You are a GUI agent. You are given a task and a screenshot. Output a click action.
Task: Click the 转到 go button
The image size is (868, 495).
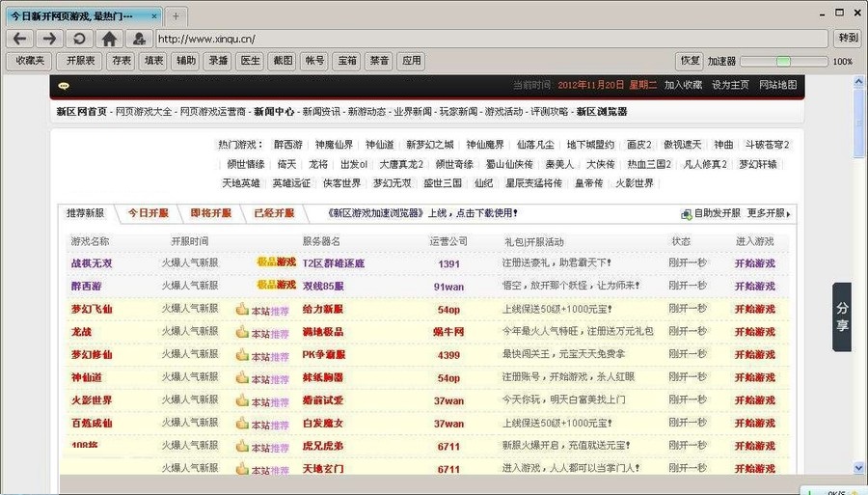(x=848, y=39)
